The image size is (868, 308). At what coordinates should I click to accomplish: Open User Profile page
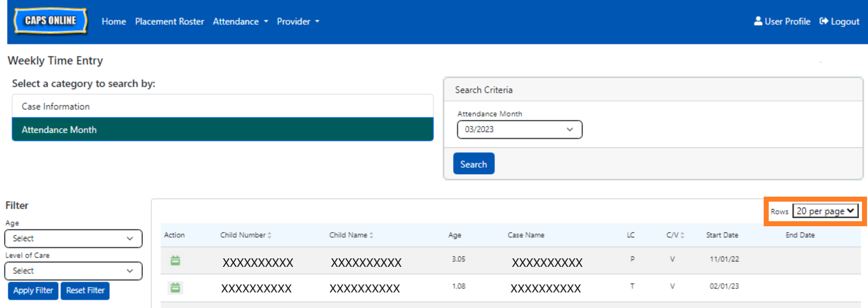(782, 22)
